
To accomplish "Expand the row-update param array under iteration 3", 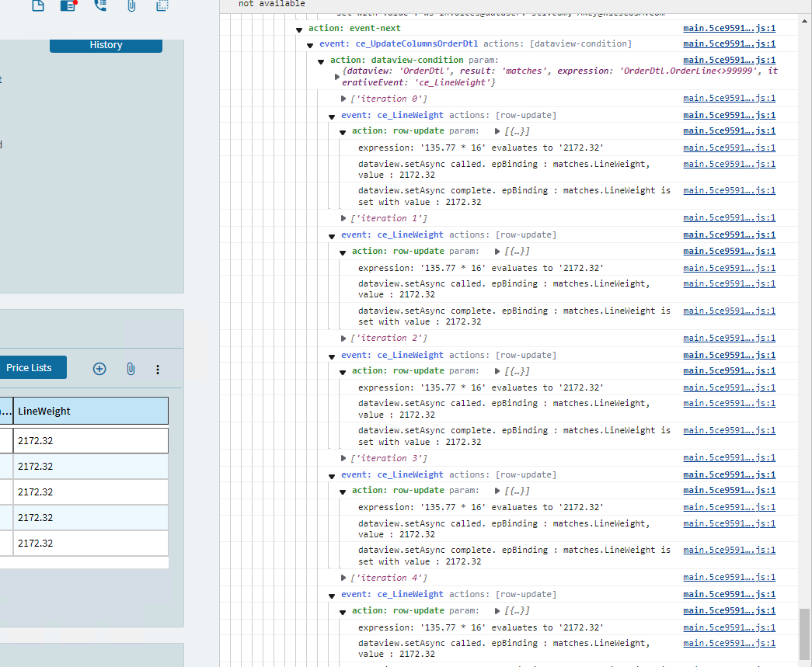I will click(x=497, y=491).
